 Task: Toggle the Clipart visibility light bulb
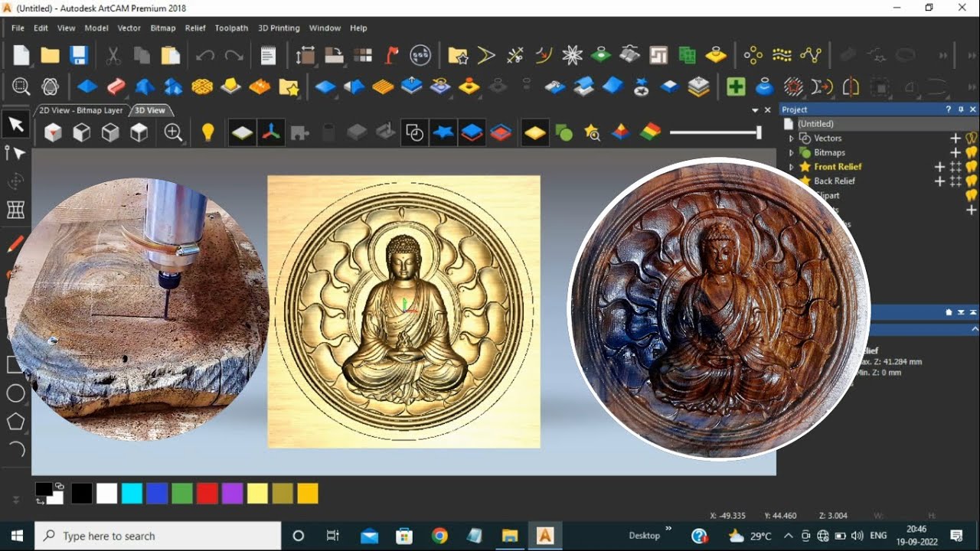(x=972, y=196)
